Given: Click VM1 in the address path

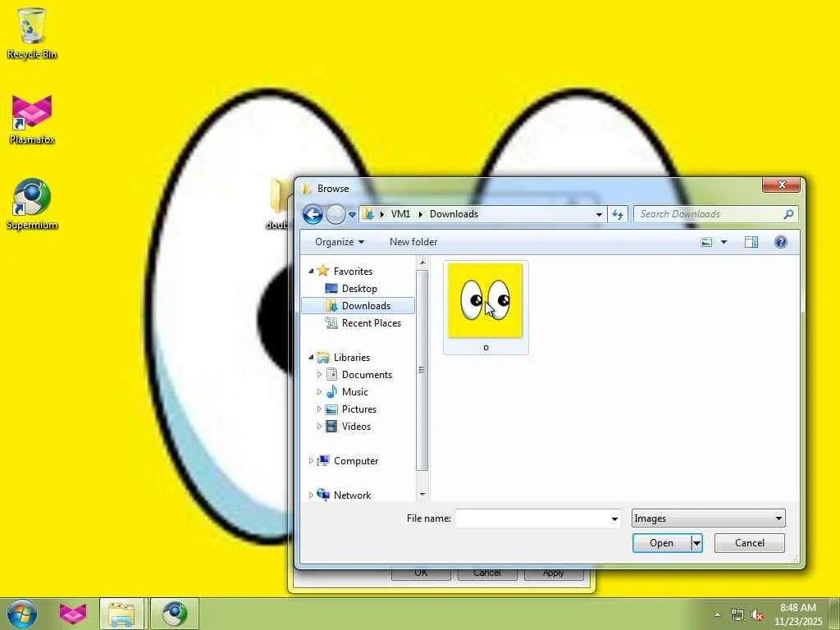Looking at the screenshot, I should pos(400,214).
